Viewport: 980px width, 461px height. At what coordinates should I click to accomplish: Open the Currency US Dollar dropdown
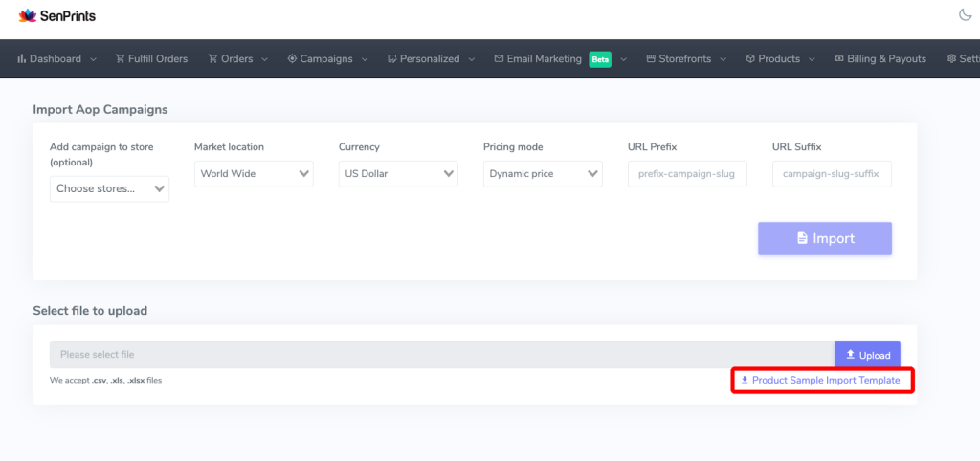click(398, 174)
